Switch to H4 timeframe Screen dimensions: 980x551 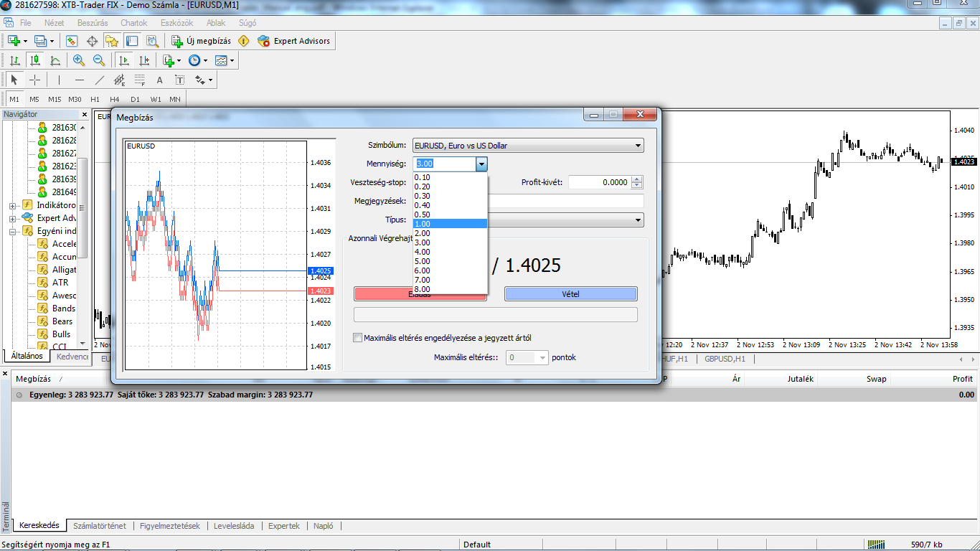coord(115,99)
